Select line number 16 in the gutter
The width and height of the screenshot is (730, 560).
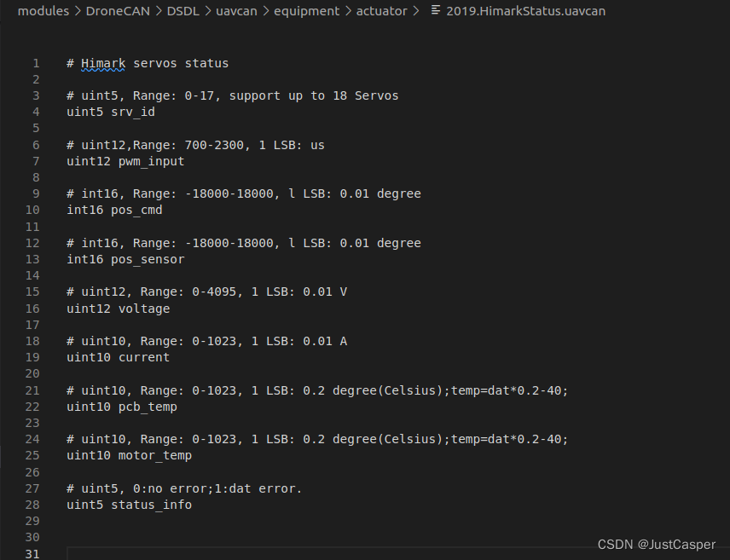pos(32,309)
